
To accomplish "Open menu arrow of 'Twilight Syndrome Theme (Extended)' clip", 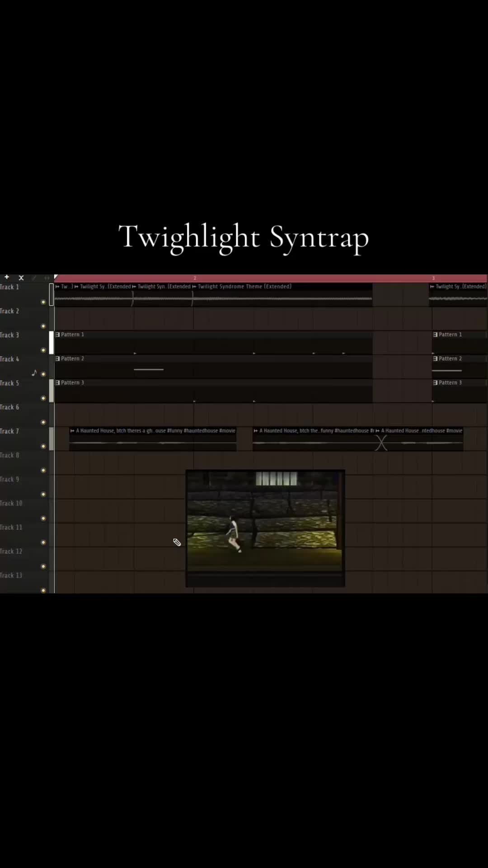I will 194,287.
